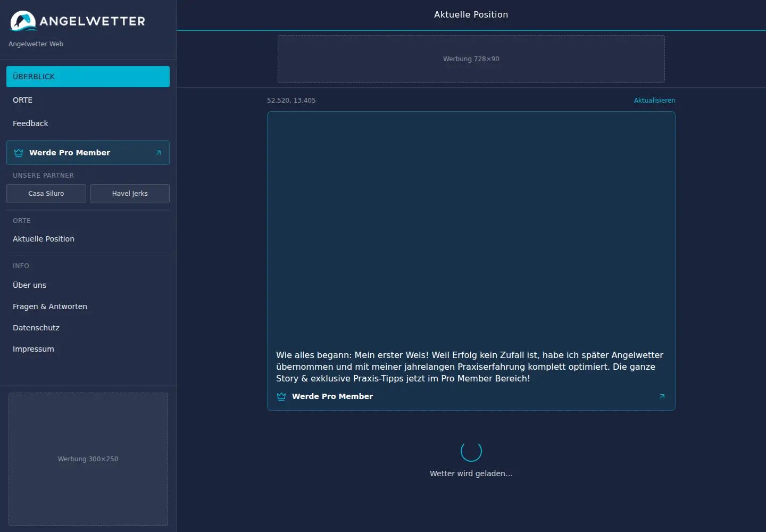Click Werde Pro Member label in the sidebar

pyautogui.click(x=70, y=153)
